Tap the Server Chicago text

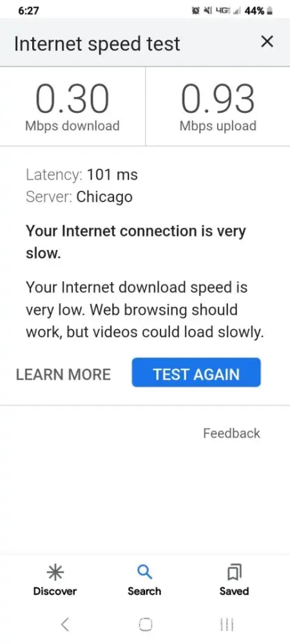point(79,197)
